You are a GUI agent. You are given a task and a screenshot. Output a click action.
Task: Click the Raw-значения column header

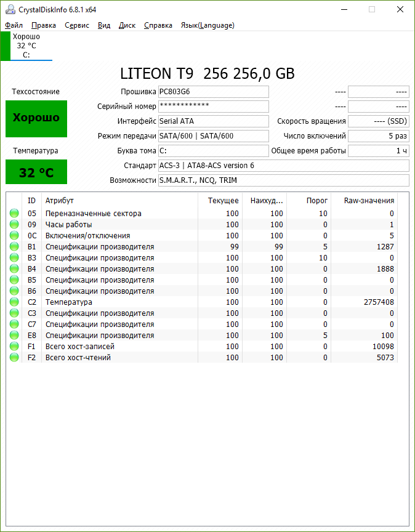[x=364, y=201]
